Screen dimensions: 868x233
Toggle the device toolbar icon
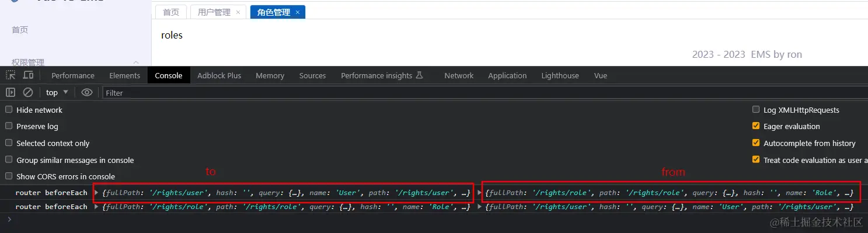[x=28, y=75]
